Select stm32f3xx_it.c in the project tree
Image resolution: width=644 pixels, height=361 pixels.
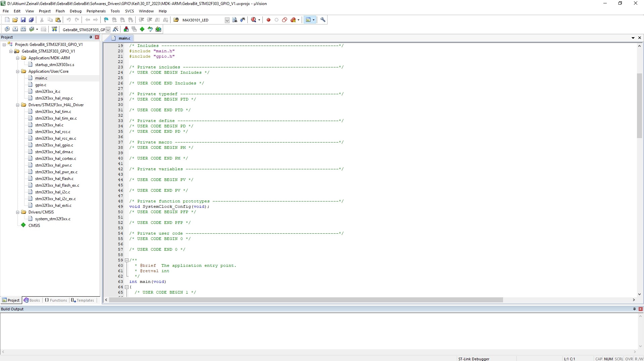(x=48, y=92)
